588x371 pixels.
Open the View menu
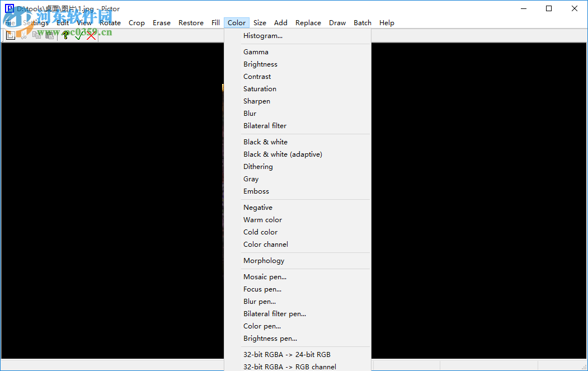coord(84,23)
